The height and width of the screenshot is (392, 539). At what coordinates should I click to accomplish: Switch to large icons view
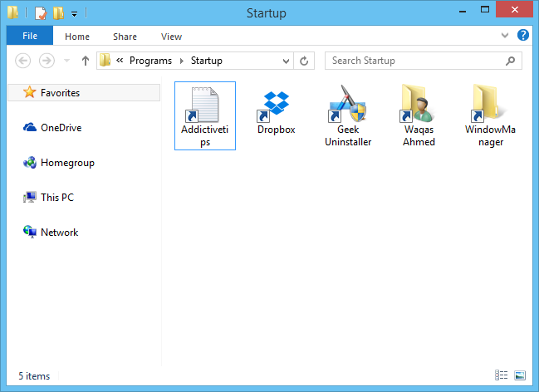tap(521, 375)
